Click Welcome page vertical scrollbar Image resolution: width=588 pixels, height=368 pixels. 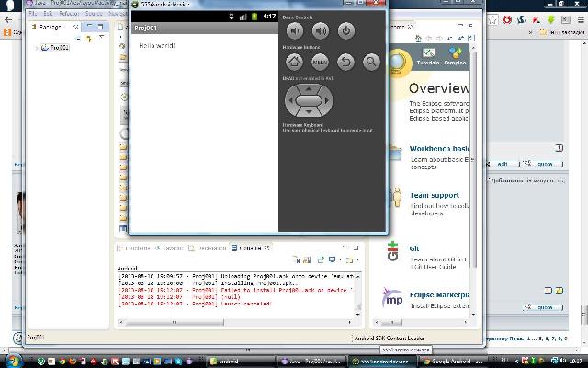473,159
